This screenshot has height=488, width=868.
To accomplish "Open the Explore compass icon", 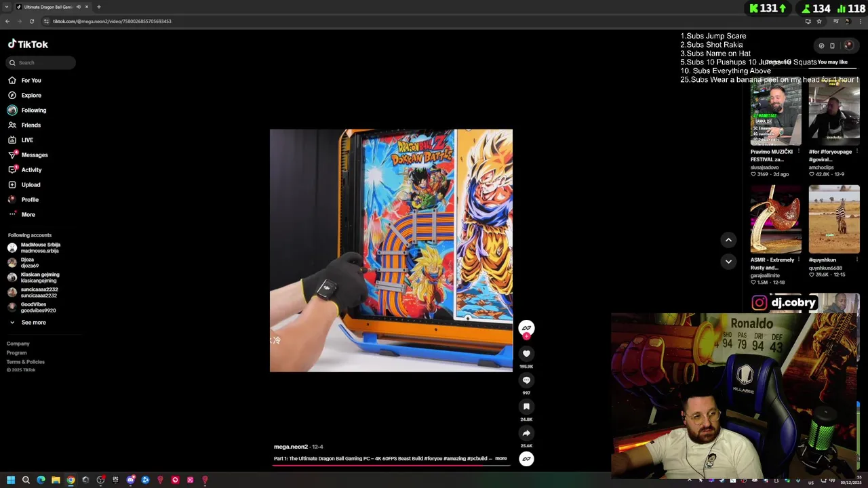I will [12, 95].
